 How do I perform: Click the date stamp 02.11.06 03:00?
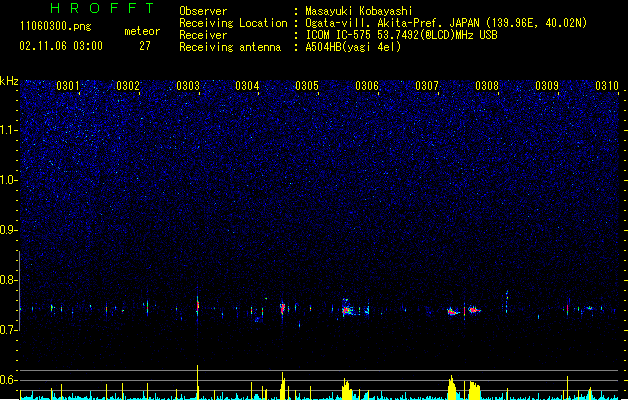click(x=61, y=46)
